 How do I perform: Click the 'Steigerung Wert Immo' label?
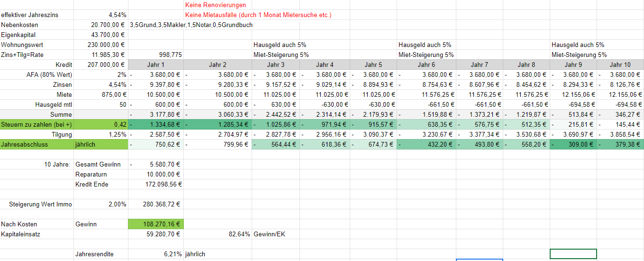pos(41,205)
